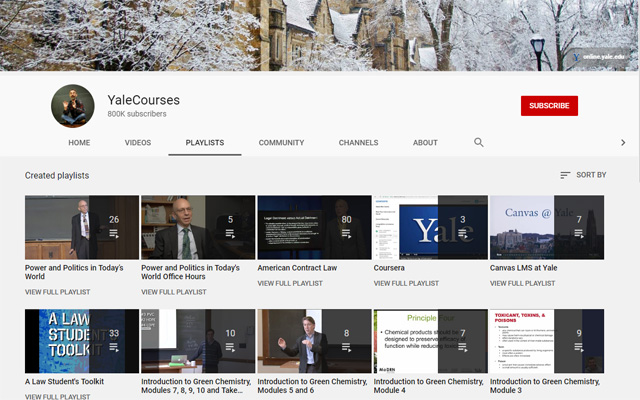
Task: Click the 'Coursera' playlist title
Action: (x=389, y=268)
